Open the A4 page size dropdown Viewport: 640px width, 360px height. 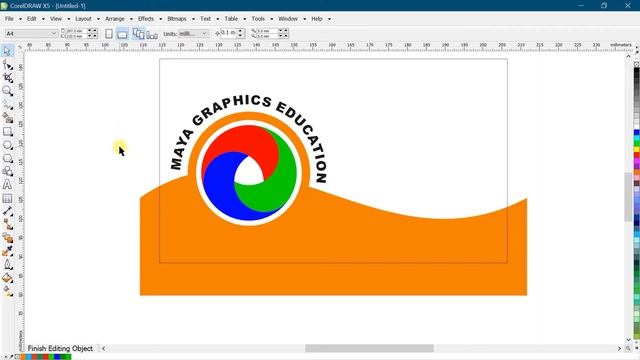53,33
